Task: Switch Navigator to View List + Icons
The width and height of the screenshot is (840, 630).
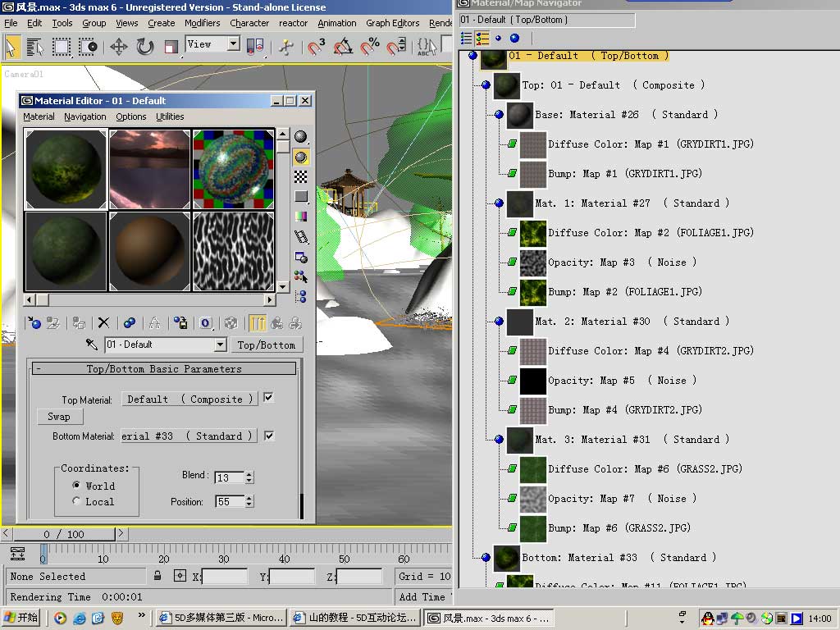Action: (482, 38)
